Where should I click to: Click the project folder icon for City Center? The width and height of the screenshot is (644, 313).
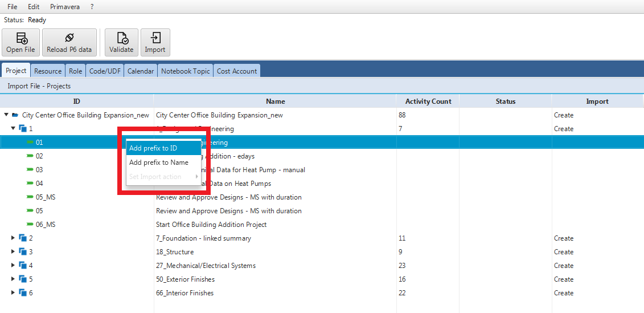pyautogui.click(x=15, y=115)
